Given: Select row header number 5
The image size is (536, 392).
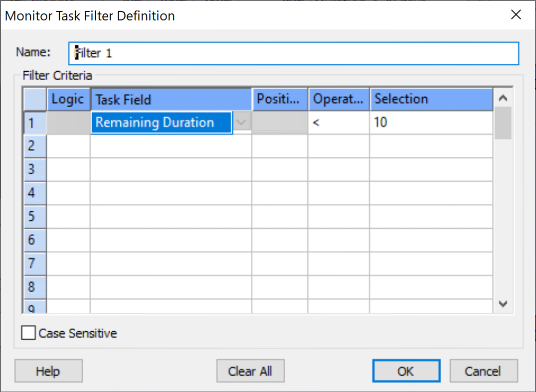Looking at the screenshot, I should pos(32,217).
